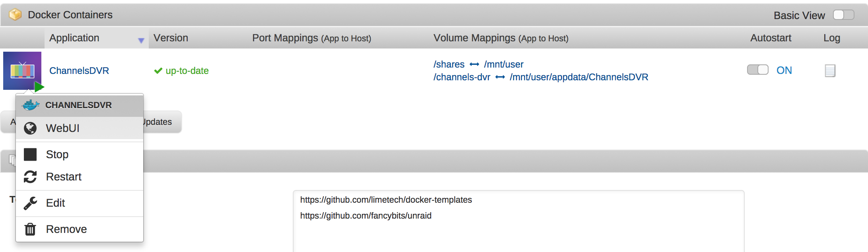Click the trash can Remove icon
Image resolution: width=868 pixels, height=252 pixels.
coord(30,229)
